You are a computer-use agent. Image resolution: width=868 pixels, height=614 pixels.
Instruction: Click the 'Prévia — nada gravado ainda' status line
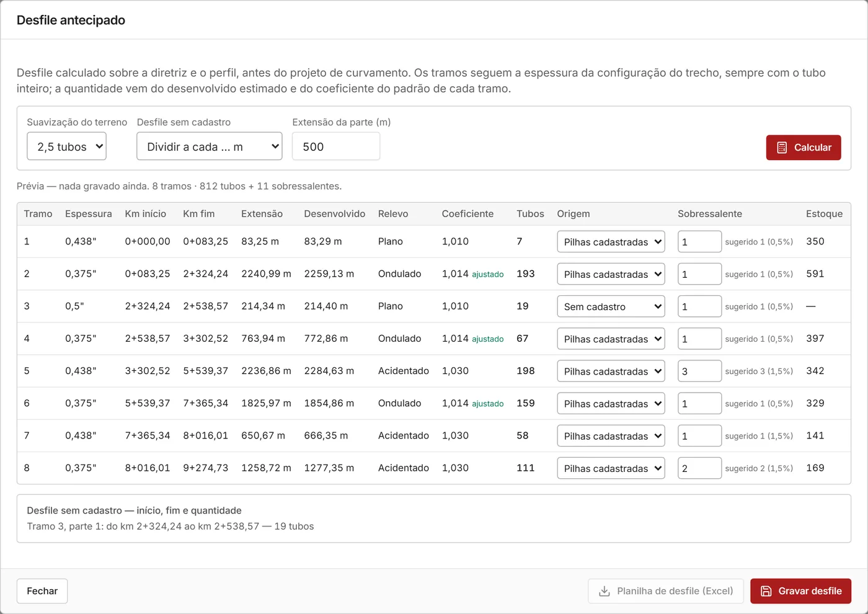pos(179,186)
